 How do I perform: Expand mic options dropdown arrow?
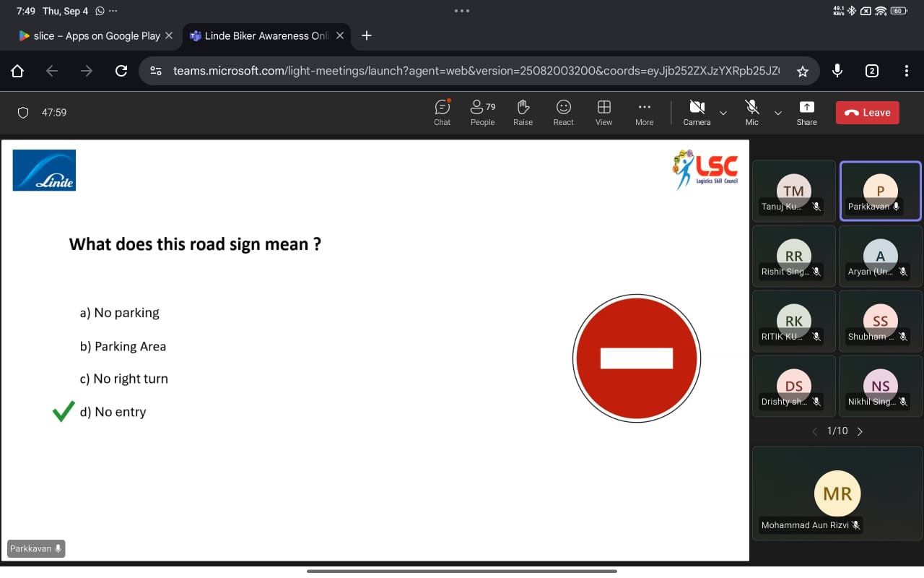[x=778, y=113]
